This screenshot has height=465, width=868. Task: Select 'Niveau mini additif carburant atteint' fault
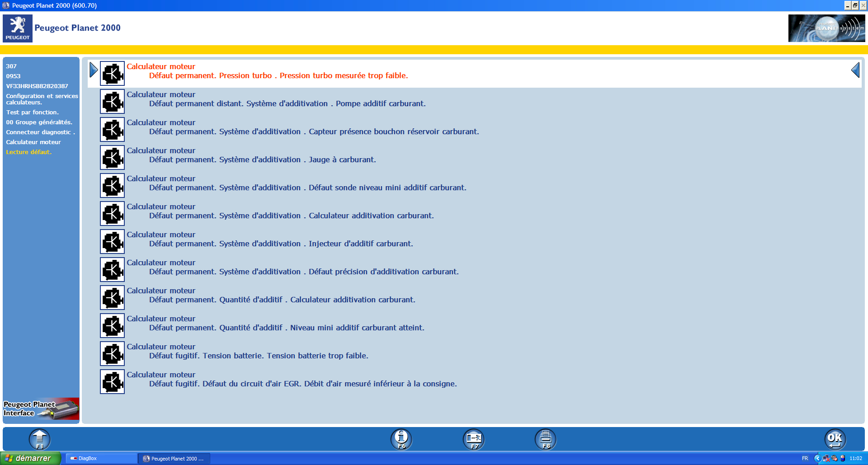pos(287,328)
